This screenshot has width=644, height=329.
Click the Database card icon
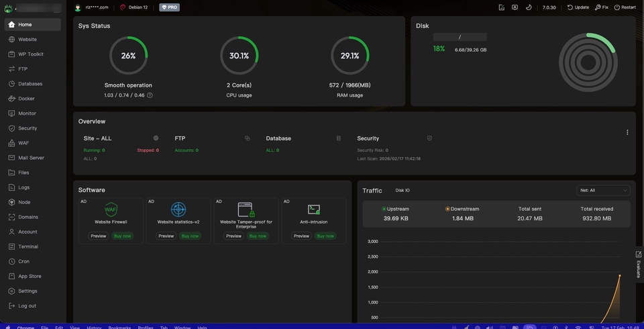(x=338, y=138)
